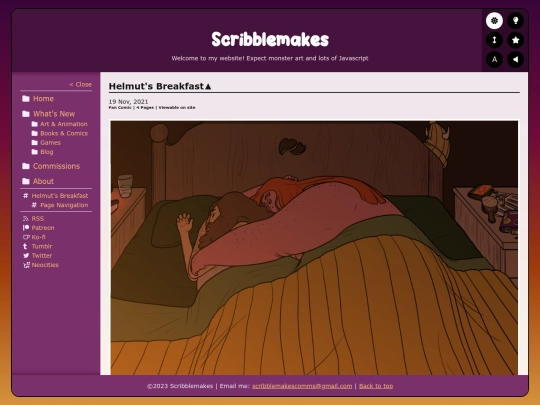Viewport: 540px width, 405px height.
Task: Click the Back to top link
Action: 376,386
